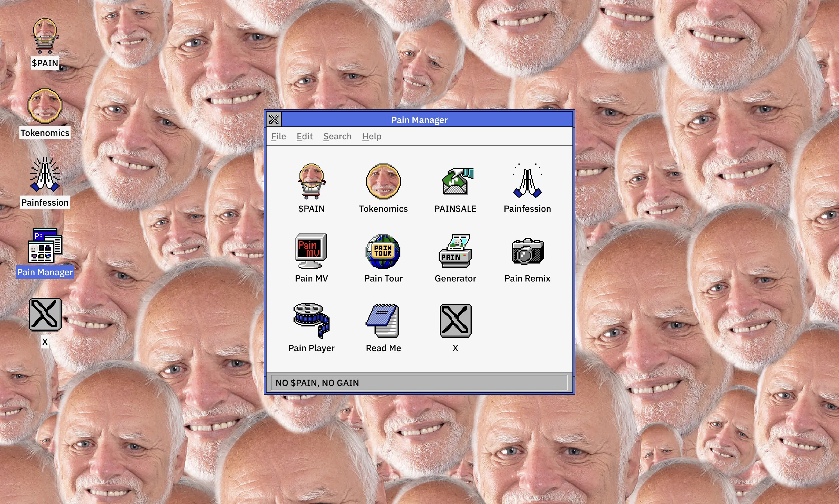Viewport: 839px width, 504px height.
Task: Open Tokenomics icon inside Pain Manager window
Action: tap(383, 182)
